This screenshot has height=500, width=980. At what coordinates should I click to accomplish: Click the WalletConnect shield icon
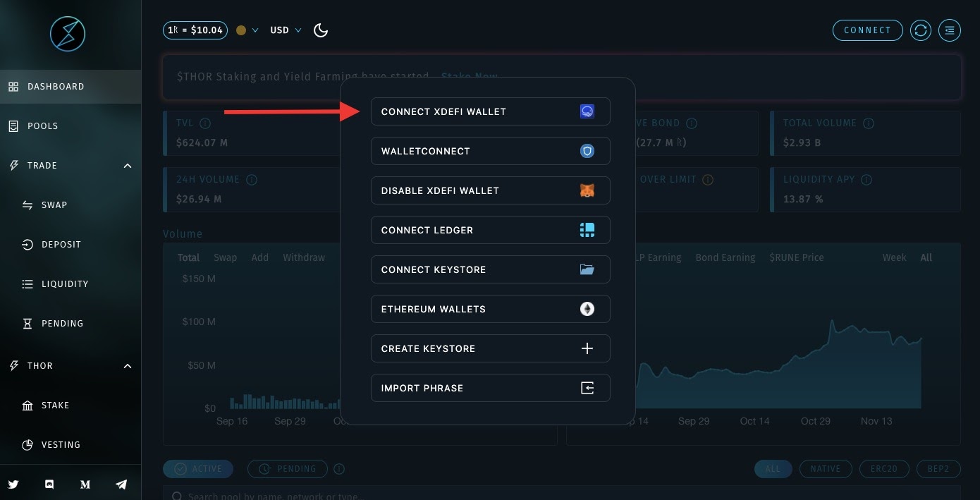[x=587, y=151]
